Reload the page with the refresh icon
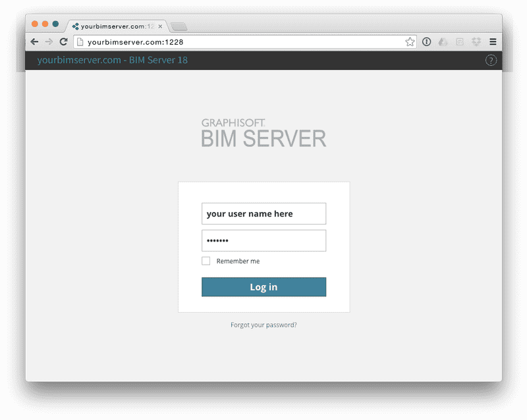This screenshot has width=527, height=420. click(63, 41)
